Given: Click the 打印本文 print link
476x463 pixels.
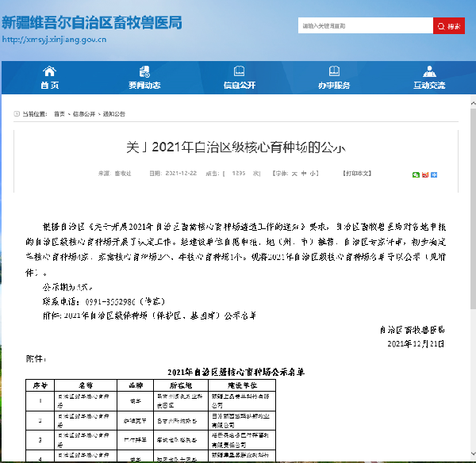Looking at the screenshot, I should (x=357, y=174).
